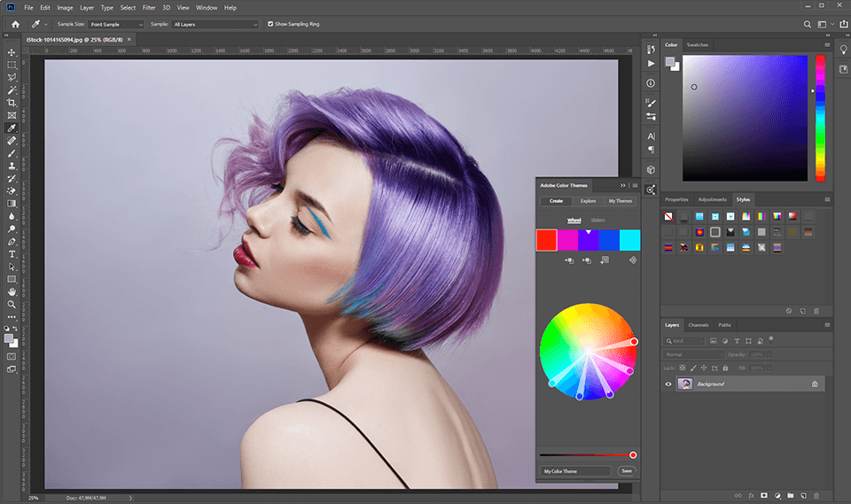
Task: Add a layer style with fx icon
Action: [x=750, y=495]
